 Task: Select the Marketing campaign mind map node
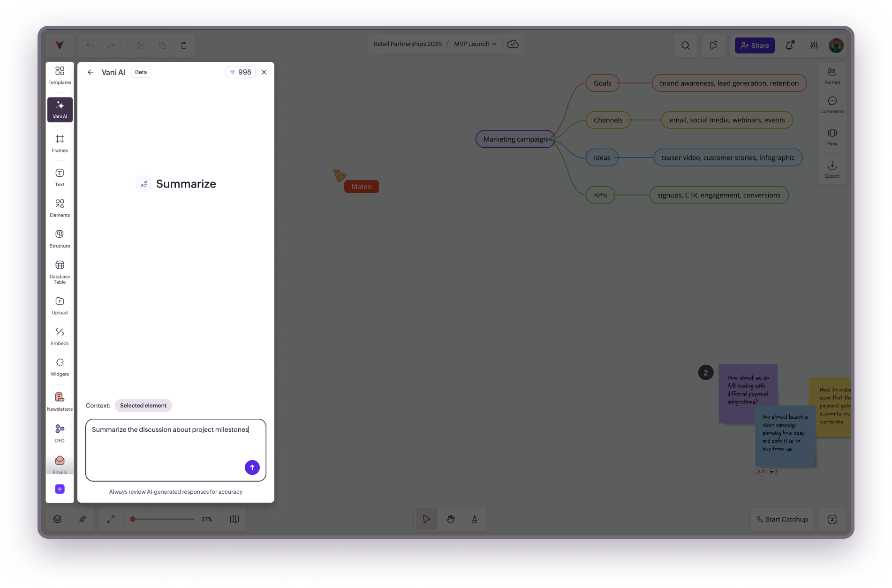click(x=515, y=139)
